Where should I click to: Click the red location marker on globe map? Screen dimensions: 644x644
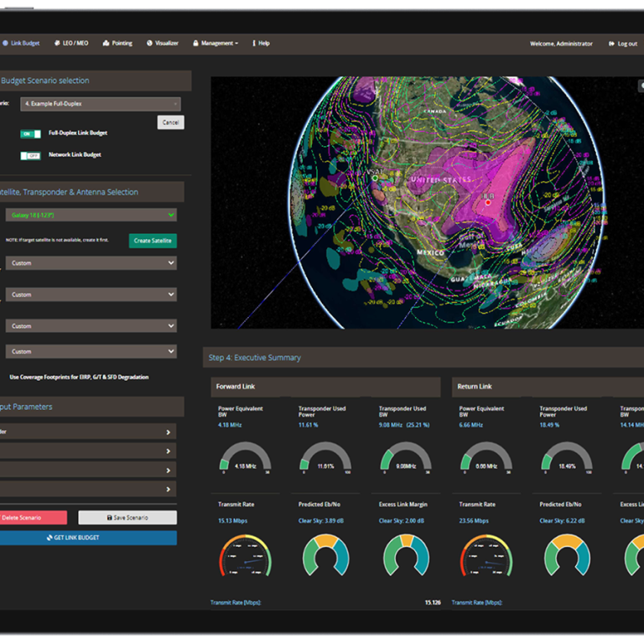tap(487, 201)
